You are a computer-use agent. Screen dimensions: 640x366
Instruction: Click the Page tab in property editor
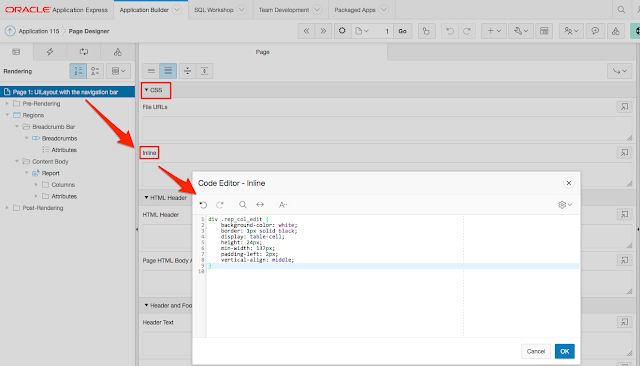(x=262, y=52)
